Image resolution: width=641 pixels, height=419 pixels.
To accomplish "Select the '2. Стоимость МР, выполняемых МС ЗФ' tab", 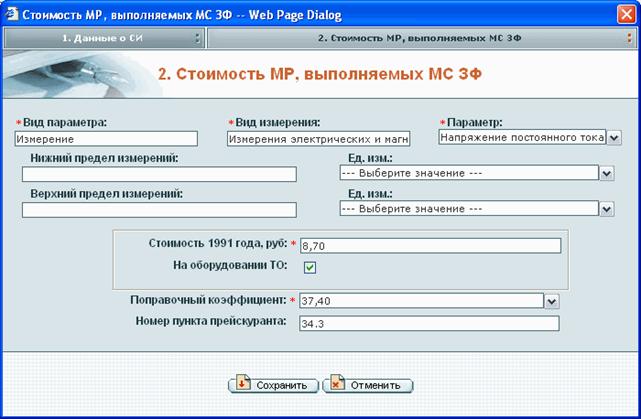I will pos(422,38).
